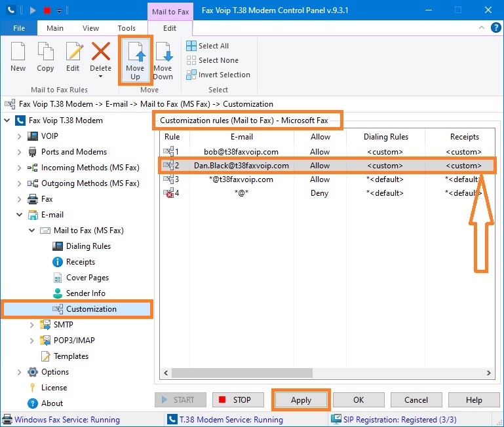
Task: Click the Cancel button
Action: click(416, 400)
